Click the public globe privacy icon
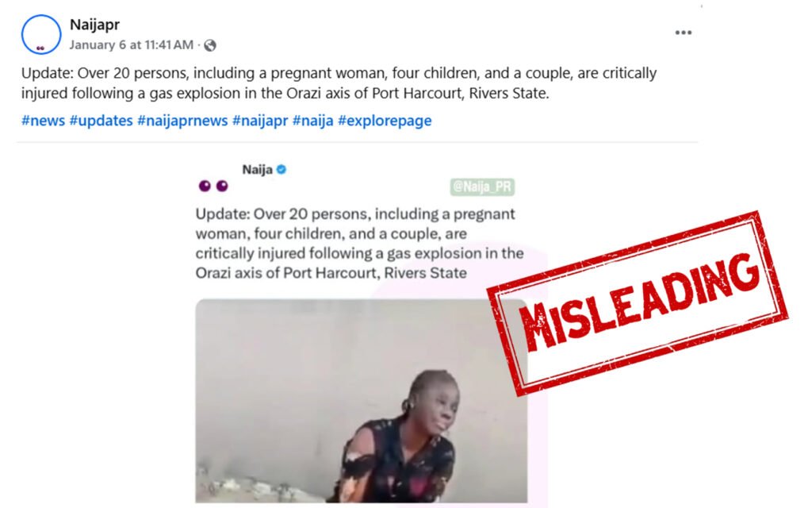Viewport: 812px width, 508px height. point(209,45)
